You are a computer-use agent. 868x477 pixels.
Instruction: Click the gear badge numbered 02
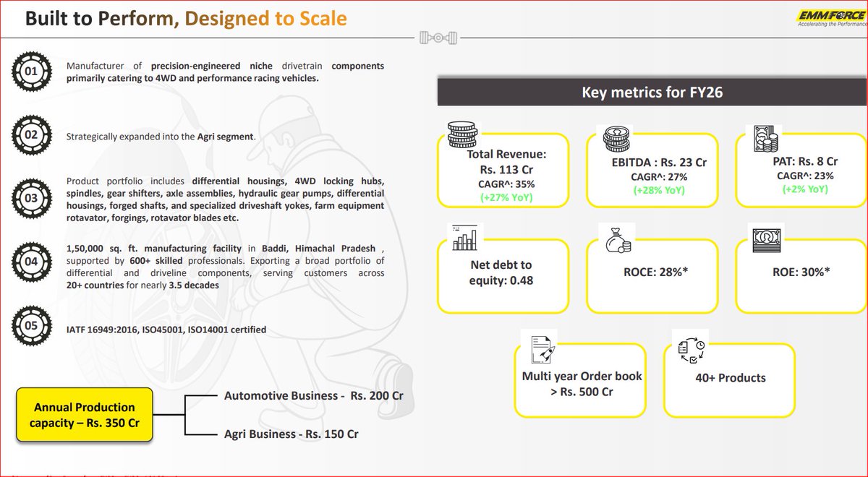(31, 134)
